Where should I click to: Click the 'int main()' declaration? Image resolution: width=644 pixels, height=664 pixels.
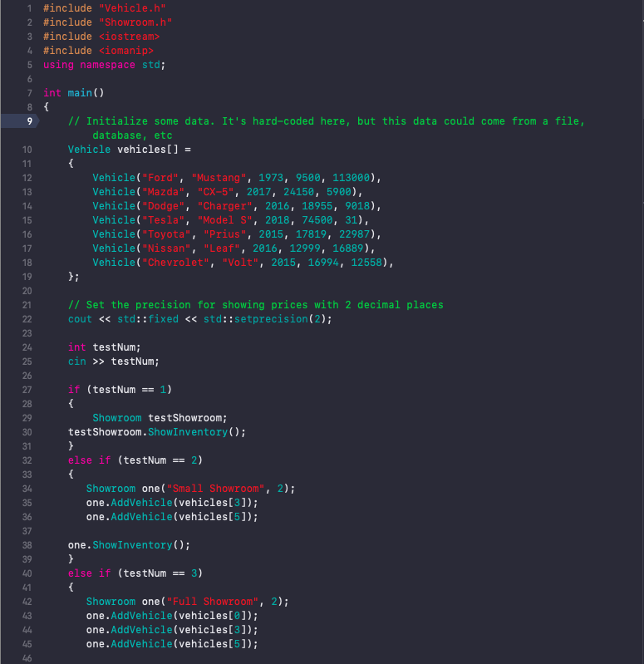74,93
